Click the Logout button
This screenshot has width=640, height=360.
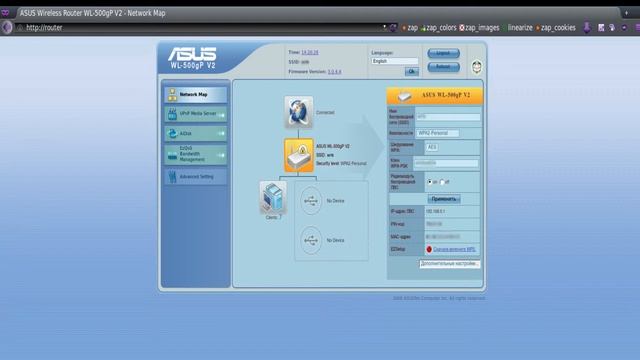tap(443, 53)
